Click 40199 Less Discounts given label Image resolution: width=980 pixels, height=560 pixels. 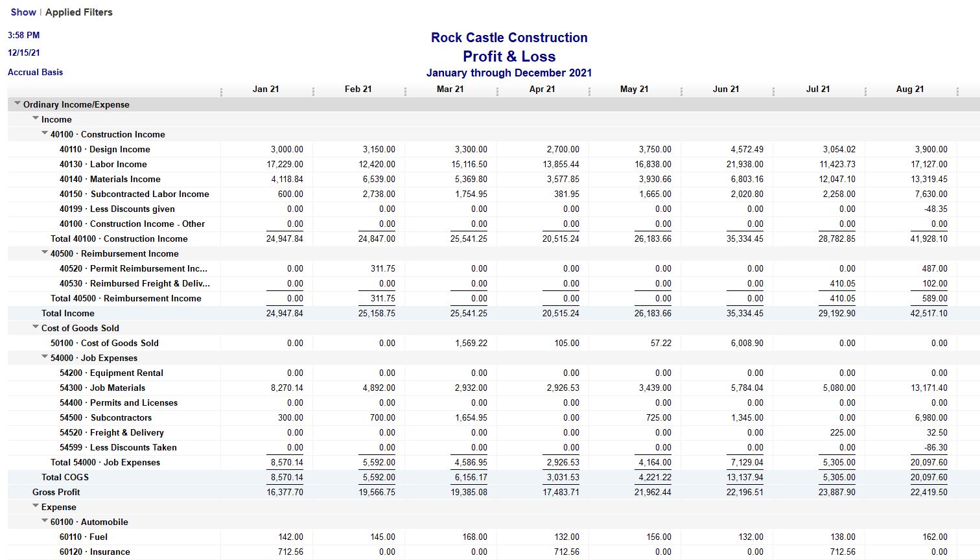point(117,209)
